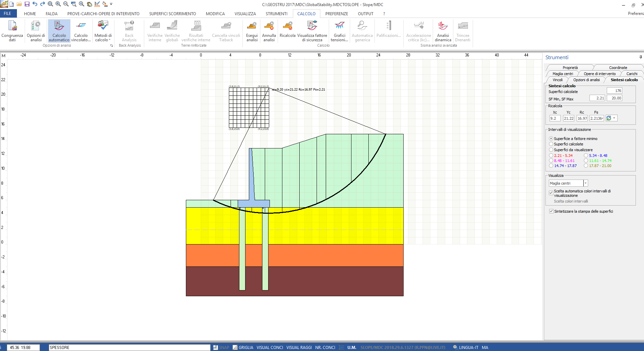Open Opzioni di analisi settings
644x351 pixels.
coord(36,31)
